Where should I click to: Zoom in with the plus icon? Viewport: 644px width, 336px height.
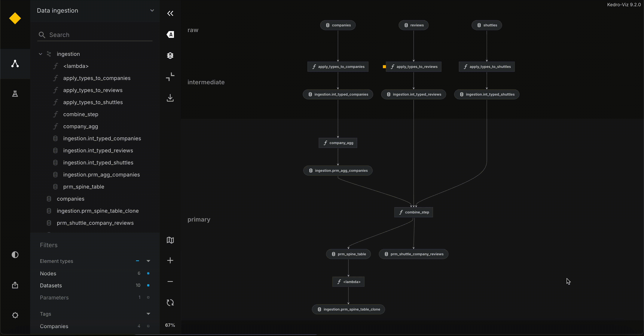170,260
